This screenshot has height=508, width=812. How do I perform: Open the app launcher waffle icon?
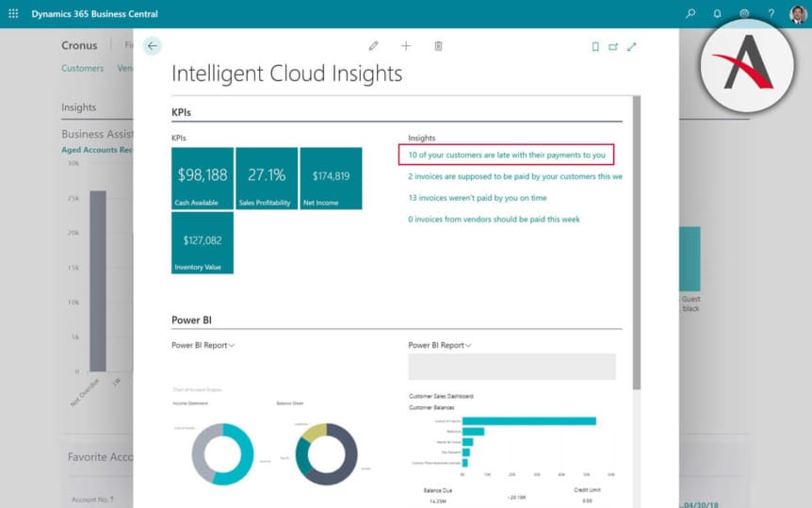click(13, 14)
